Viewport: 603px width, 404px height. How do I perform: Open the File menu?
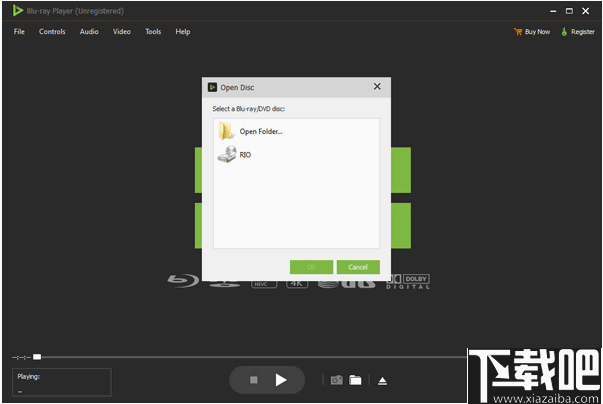(x=19, y=32)
